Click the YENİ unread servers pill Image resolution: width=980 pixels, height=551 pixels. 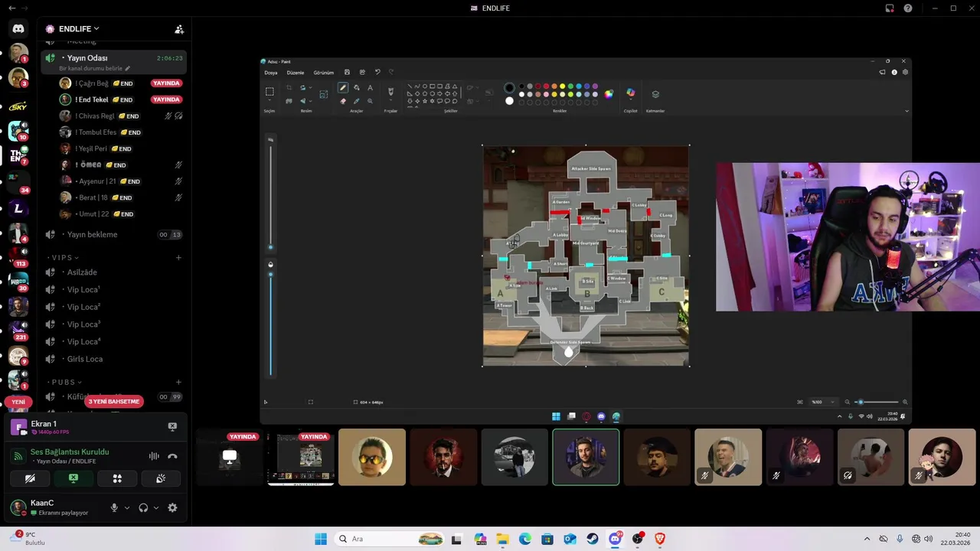click(x=18, y=402)
